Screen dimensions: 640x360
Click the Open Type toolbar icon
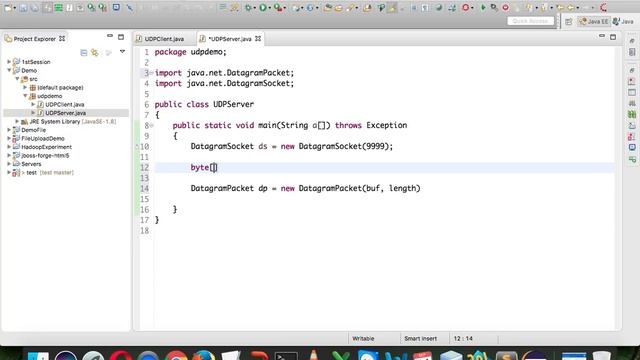coord(327,7)
